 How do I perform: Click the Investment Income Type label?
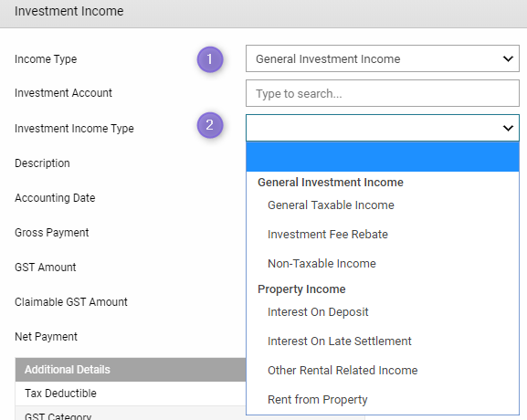pyautogui.click(x=74, y=129)
